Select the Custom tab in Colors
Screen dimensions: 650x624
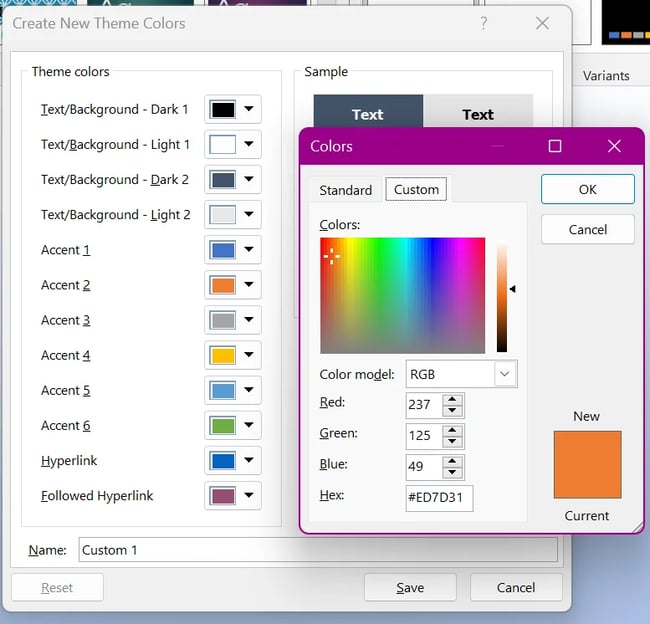pos(416,189)
